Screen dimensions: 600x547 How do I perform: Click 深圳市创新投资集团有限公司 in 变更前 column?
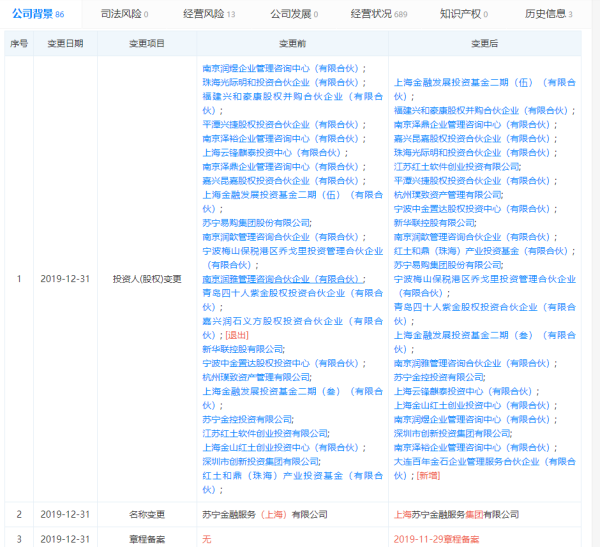[x=261, y=462]
